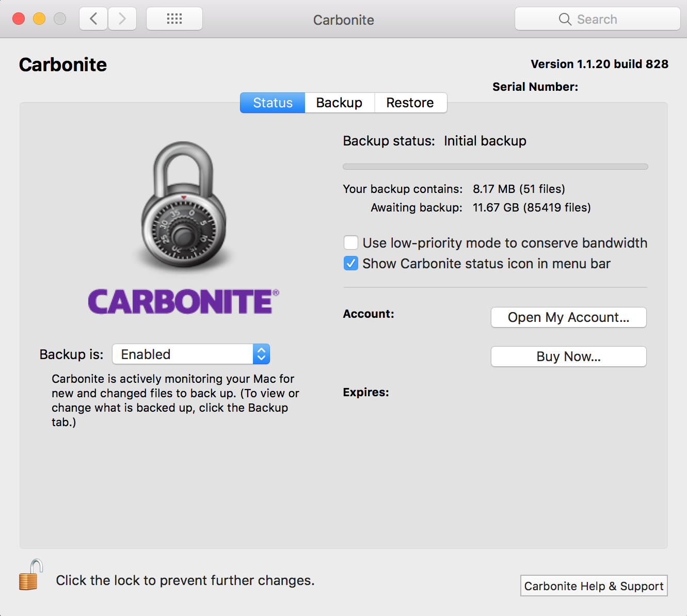This screenshot has width=687, height=616.
Task: Click the backup status progress bar
Action: pyautogui.click(x=495, y=167)
